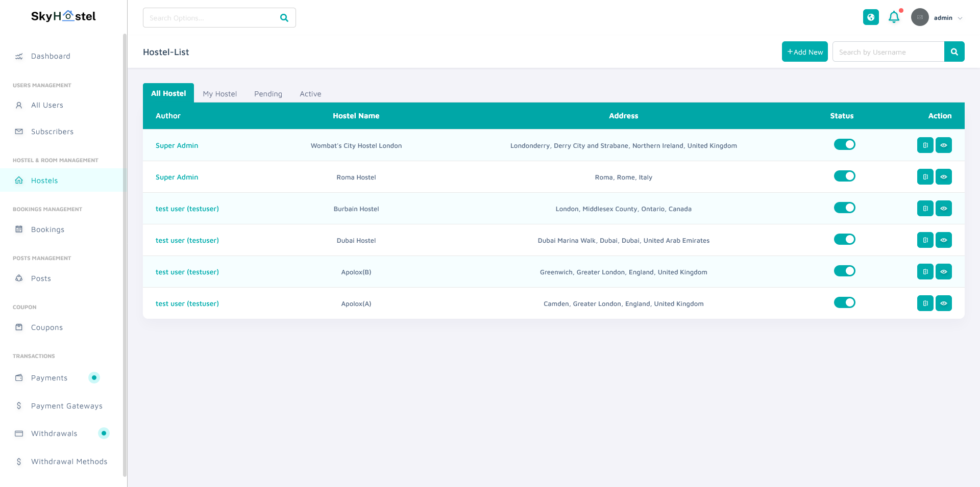View Dubai Hostel details via eye icon
This screenshot has height=487, width=980.
click(943, 240)
